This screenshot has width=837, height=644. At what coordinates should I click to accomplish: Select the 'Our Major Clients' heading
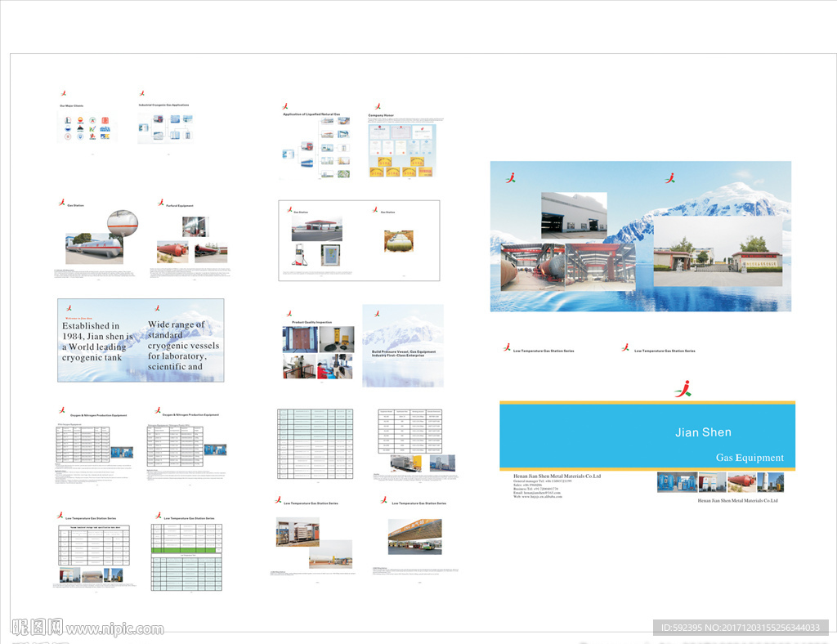click(72, 105)
